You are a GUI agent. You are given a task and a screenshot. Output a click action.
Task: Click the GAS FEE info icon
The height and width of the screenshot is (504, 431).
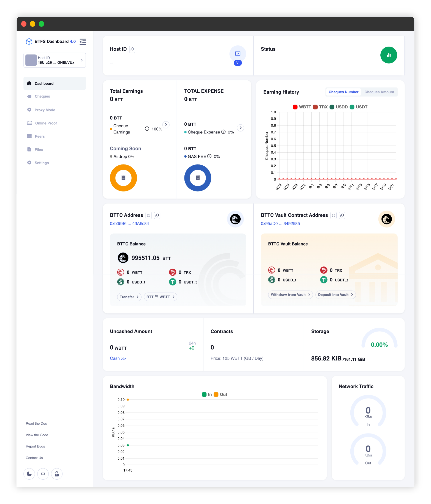coord(209,156)
